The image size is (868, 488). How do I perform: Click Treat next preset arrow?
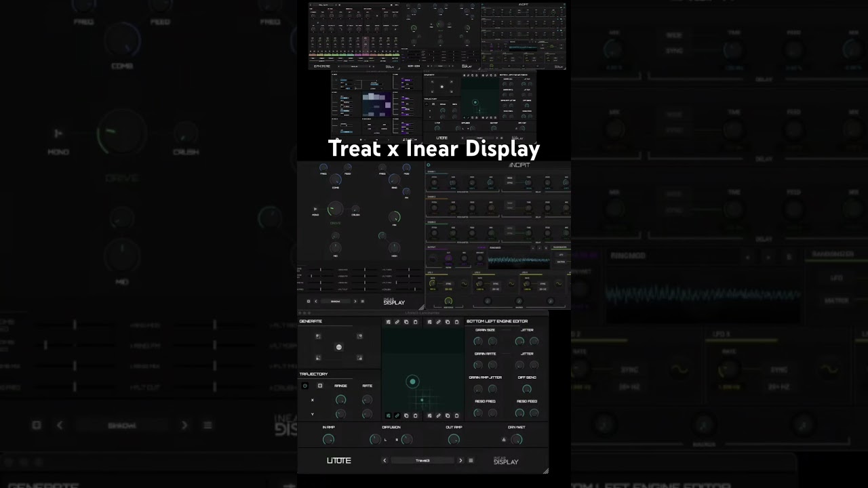(355, 301)
